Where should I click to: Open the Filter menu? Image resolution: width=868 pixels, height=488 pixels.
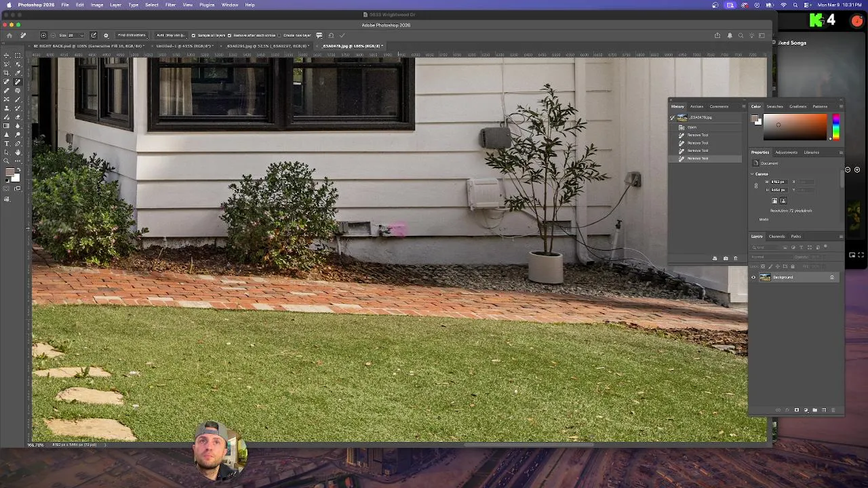(170, 5)
